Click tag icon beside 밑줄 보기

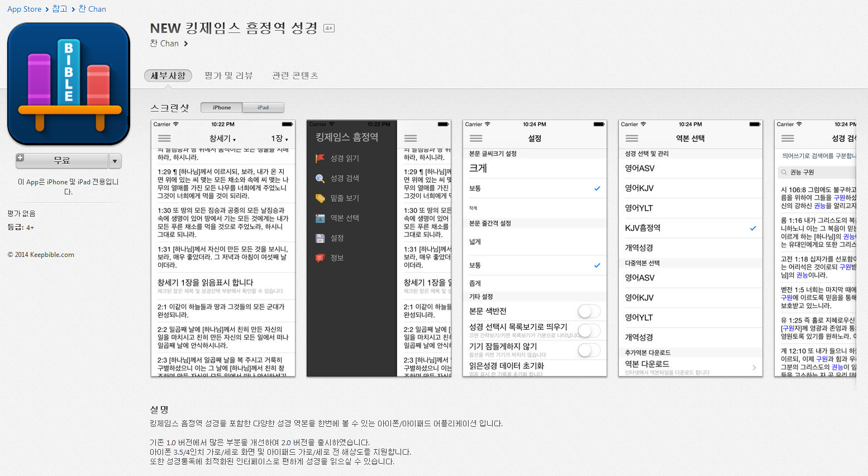pyautogui.click(x=320, y=198)
